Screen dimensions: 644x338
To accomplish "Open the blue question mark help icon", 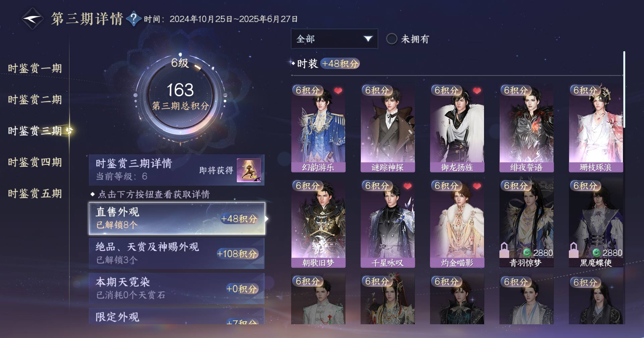I will pyautogui.click(x=133, y=19).
